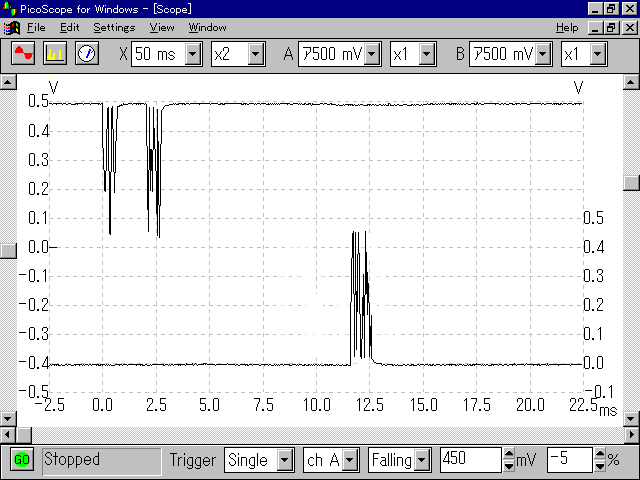Click the green GO start button
The image size is (640, 480).
(x=22, y=460)
